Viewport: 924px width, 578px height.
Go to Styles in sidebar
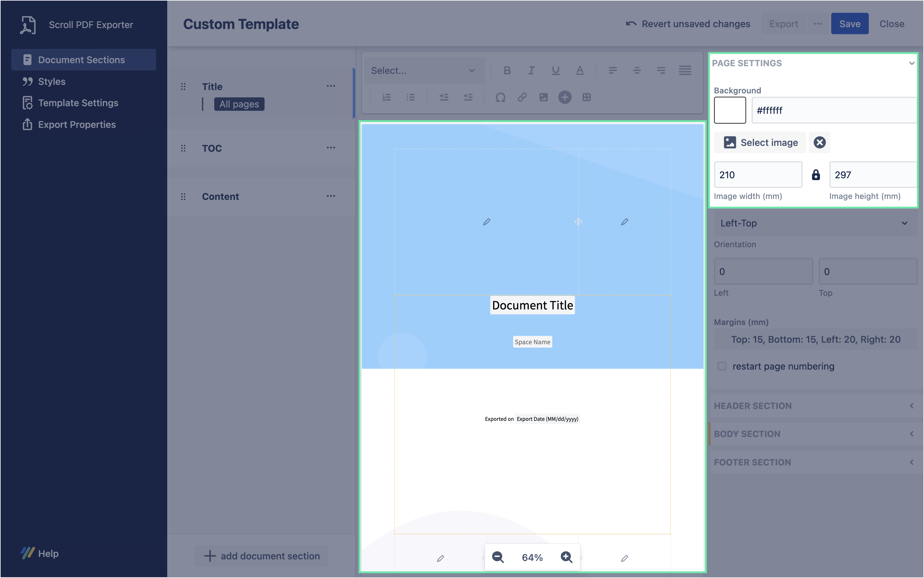click(x=52, y=81)
